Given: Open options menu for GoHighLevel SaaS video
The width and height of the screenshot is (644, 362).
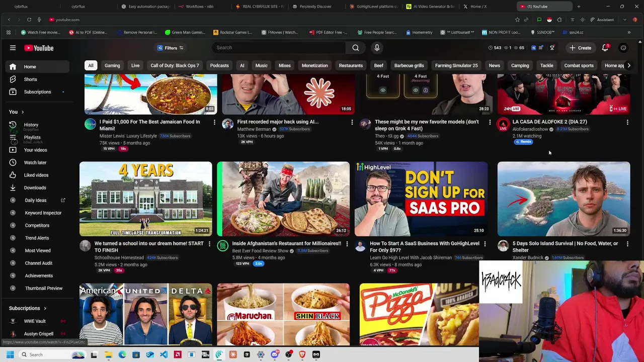Looking at the screenshot, I should tap(485, 244).
